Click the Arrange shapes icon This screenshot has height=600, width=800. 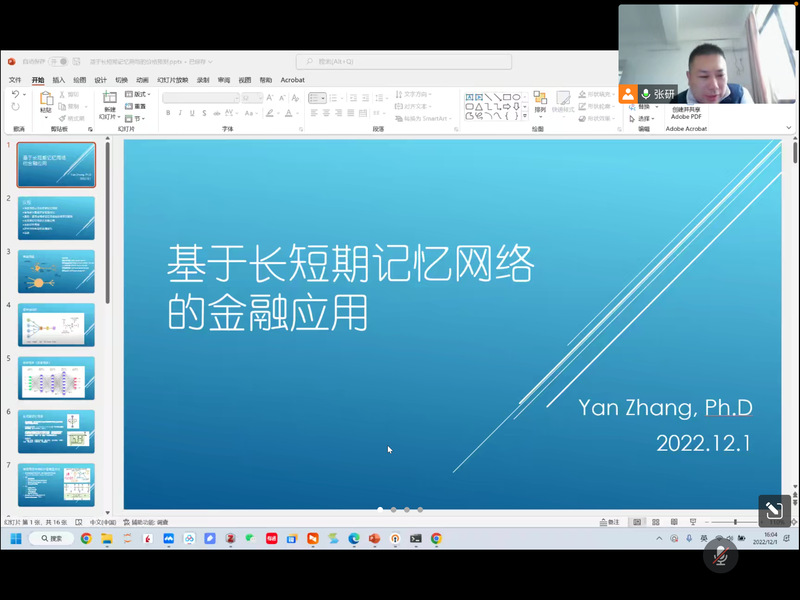tap(540, 99)
